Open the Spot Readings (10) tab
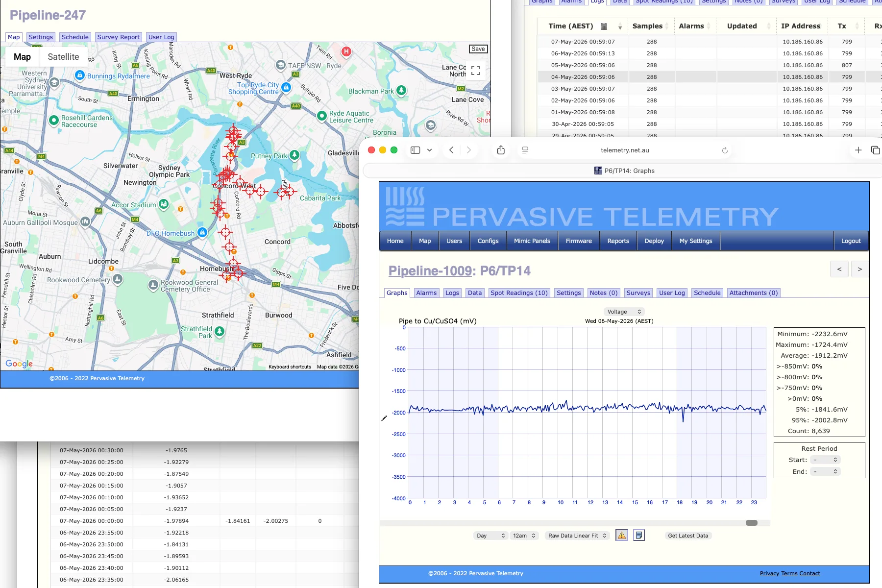 click(519, 293)
